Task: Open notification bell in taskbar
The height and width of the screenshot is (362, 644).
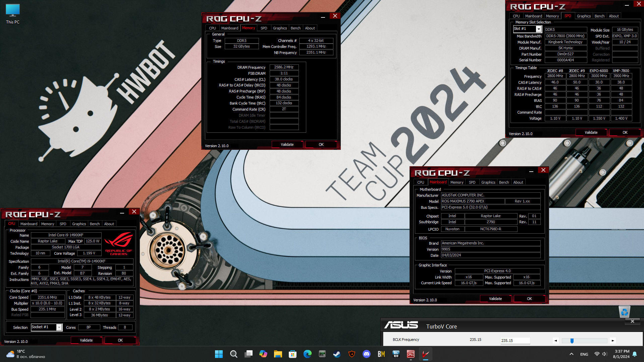Action: [x=635, y=354]
